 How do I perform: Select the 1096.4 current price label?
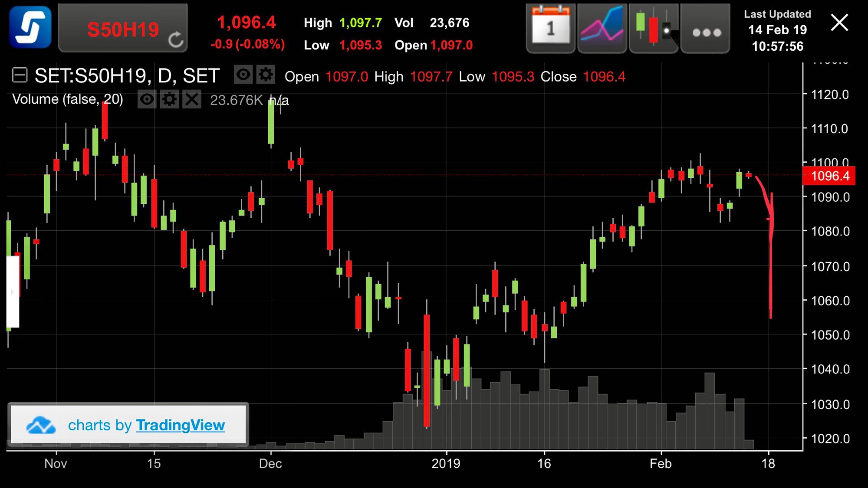pyautogui.click(x=829, y=176)
